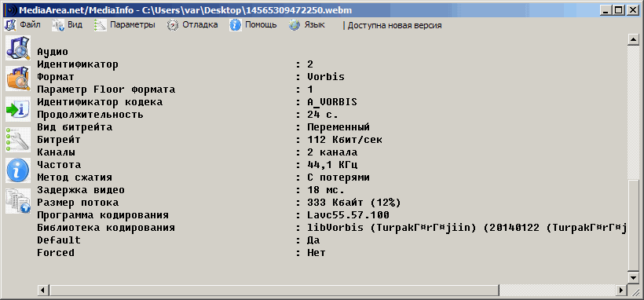
Task: Click the horizontal scrollbar thumb
Action: click(275, 290)
